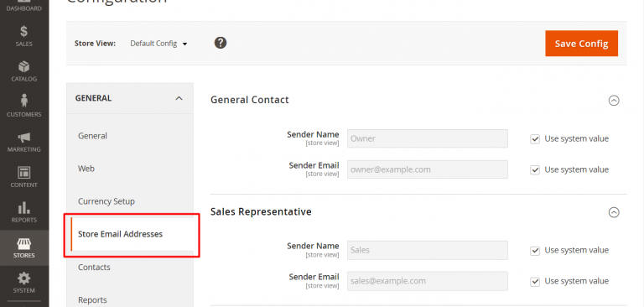644x307 pixels.
Task: Open the Stores storefront icon
Action: (23, 243)
